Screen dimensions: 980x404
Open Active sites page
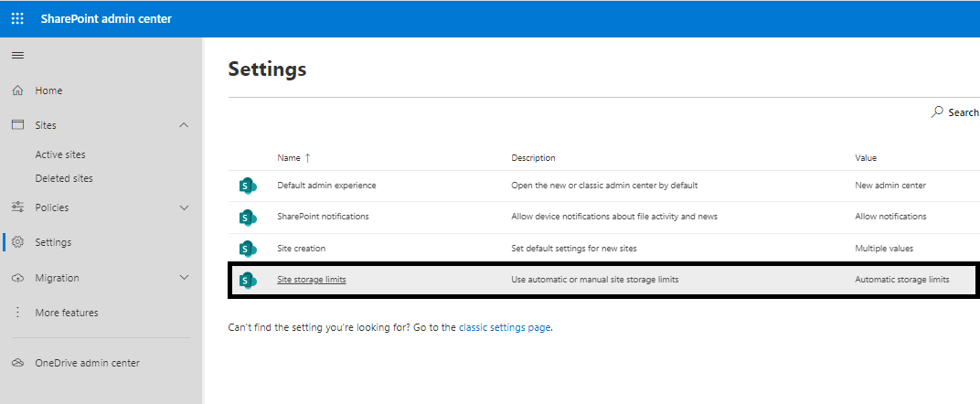pyautogui.click(x=60, y=154)
